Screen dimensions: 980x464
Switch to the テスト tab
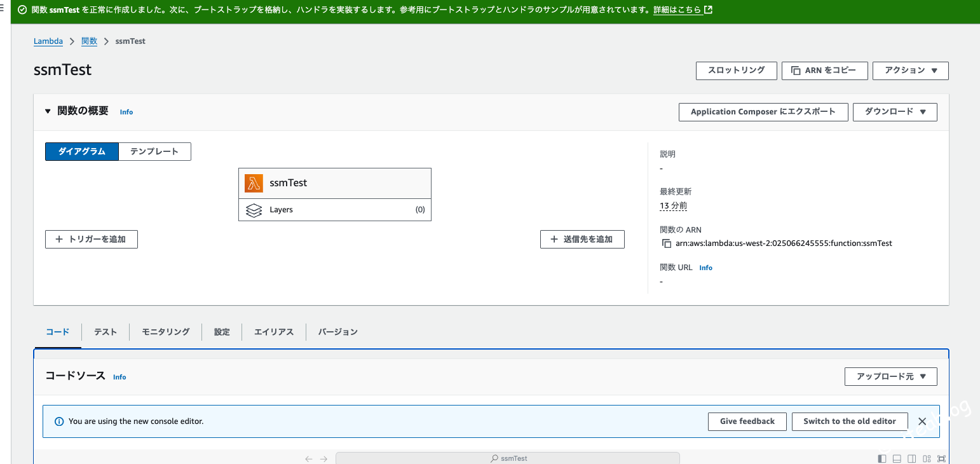click(x=105, y=332)
